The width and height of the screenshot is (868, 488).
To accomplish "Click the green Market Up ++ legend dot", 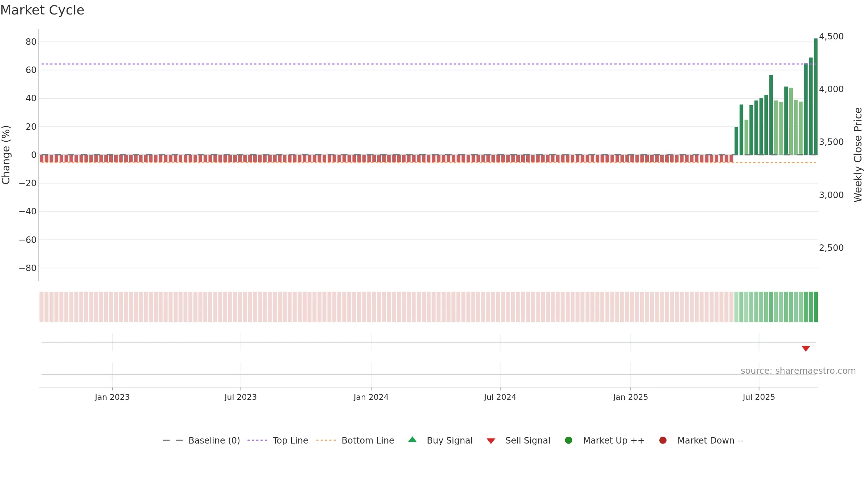I will 569,440.
